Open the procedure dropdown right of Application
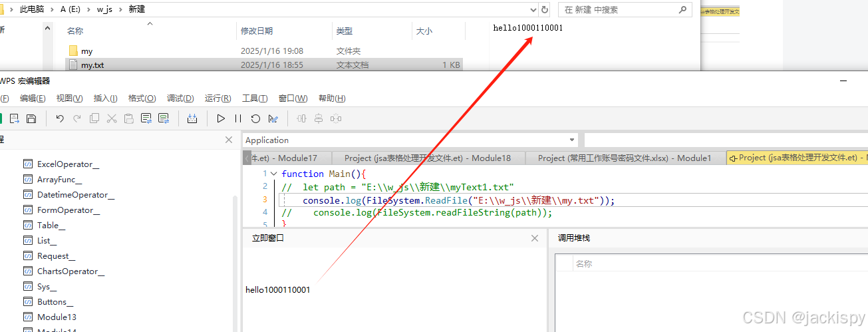This screenshot has height=332, width=868. (725, 140)
